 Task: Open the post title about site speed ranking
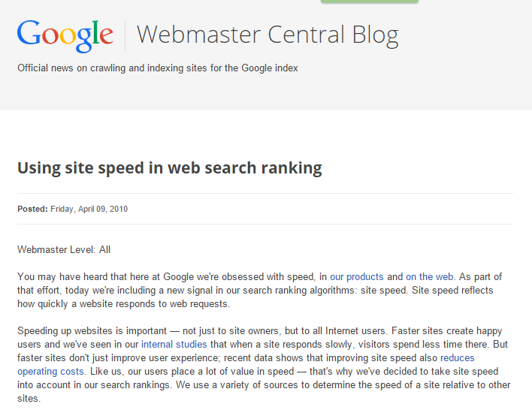[169, 167]
